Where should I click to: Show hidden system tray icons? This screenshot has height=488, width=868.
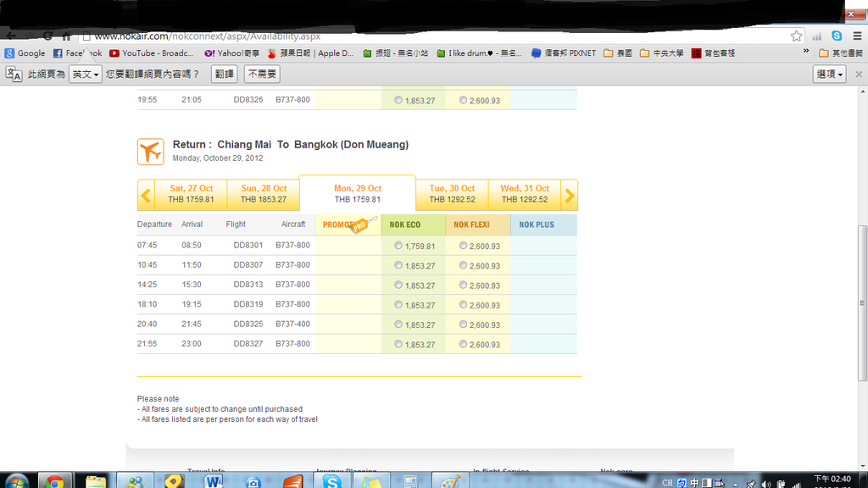[x=735, y=484]
